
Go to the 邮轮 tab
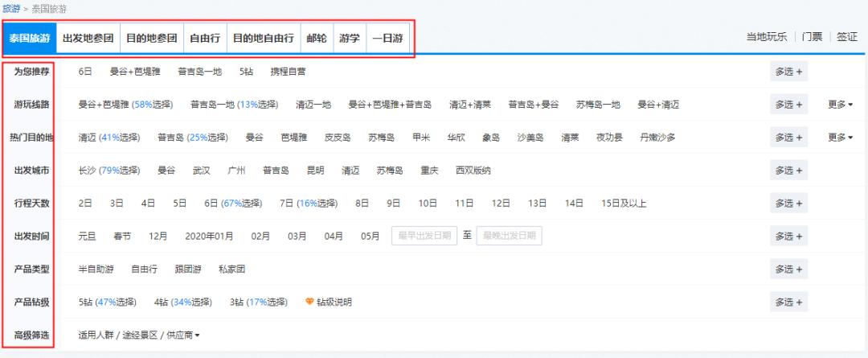click(317, 39)
